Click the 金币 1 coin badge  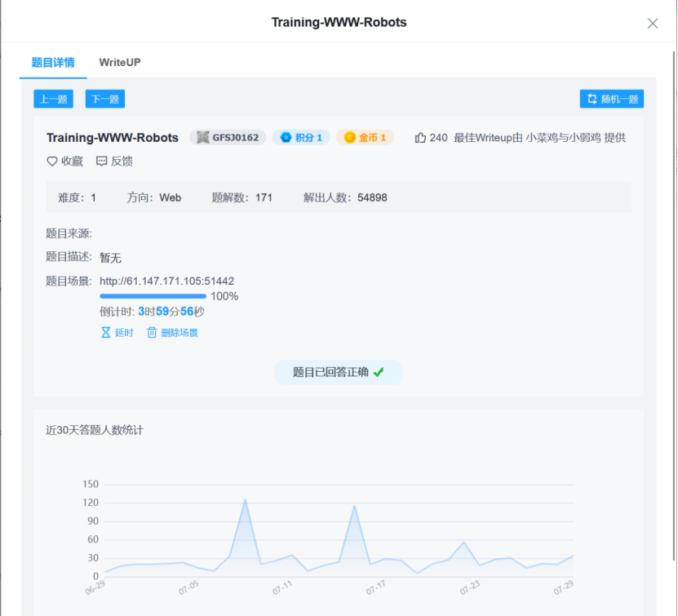click(366, 137)
